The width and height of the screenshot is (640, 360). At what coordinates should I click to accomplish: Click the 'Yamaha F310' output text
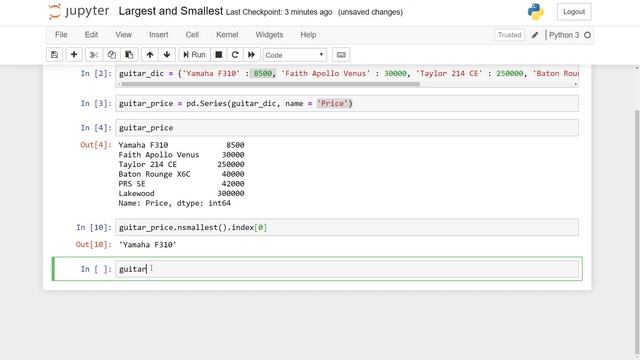[147, 245]
